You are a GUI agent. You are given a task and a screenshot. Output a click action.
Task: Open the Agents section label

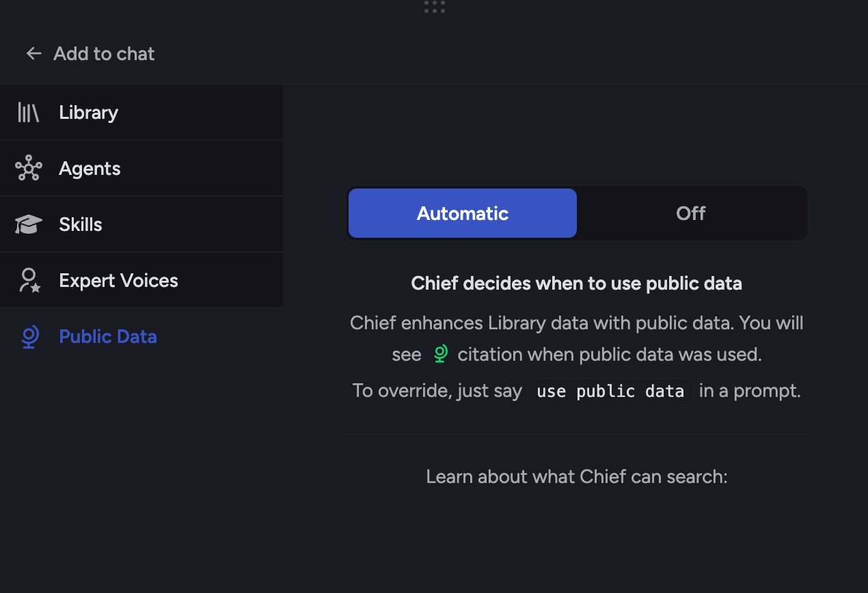click(90, 168)
